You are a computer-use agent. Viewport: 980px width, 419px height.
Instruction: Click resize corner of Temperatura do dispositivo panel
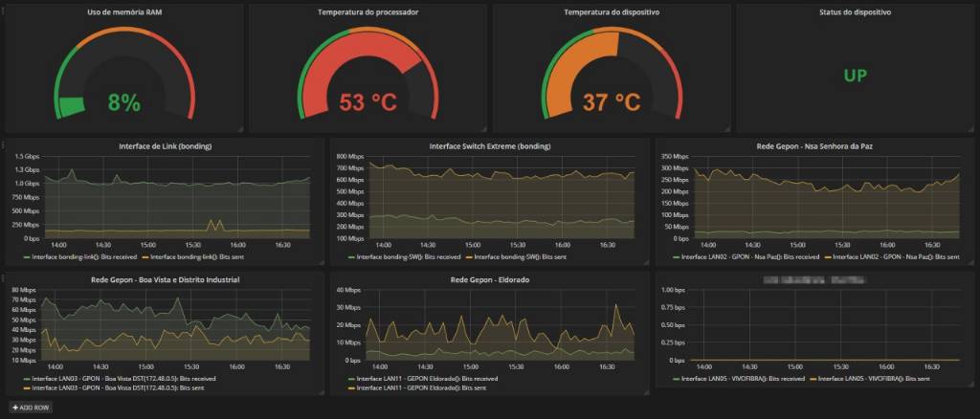click(x=727, y=129)
